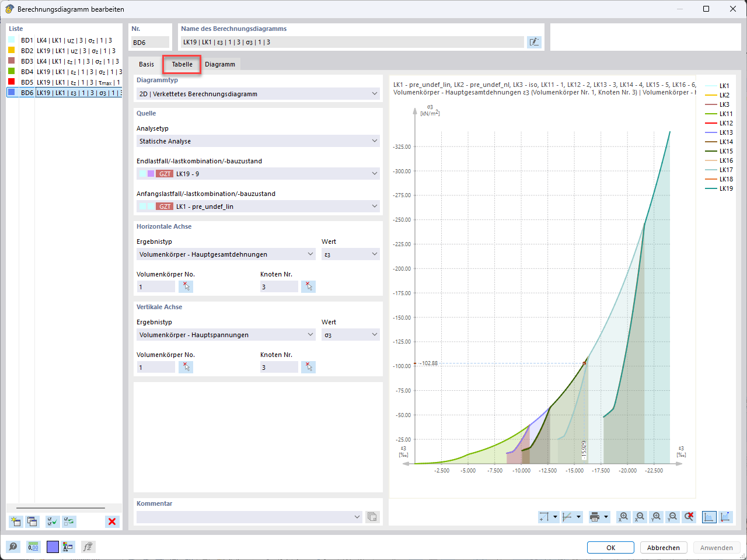
Task: Click the invert selection icon
Action: 69,521
